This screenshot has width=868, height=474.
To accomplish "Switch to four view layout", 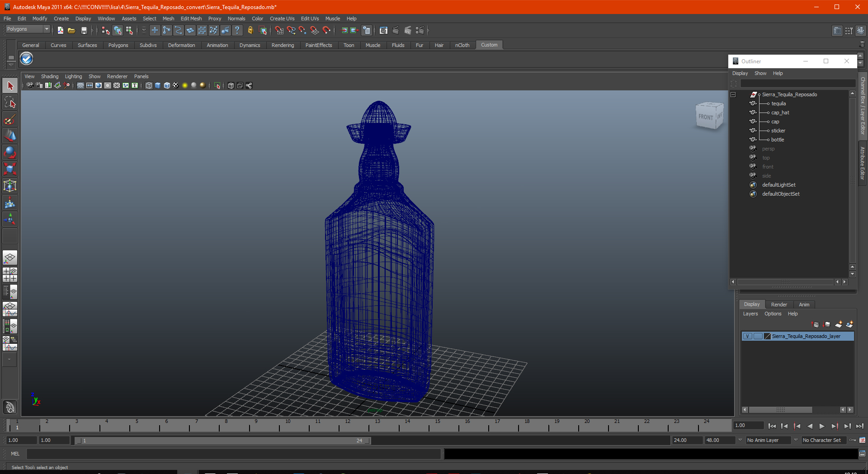I will 10,275.
